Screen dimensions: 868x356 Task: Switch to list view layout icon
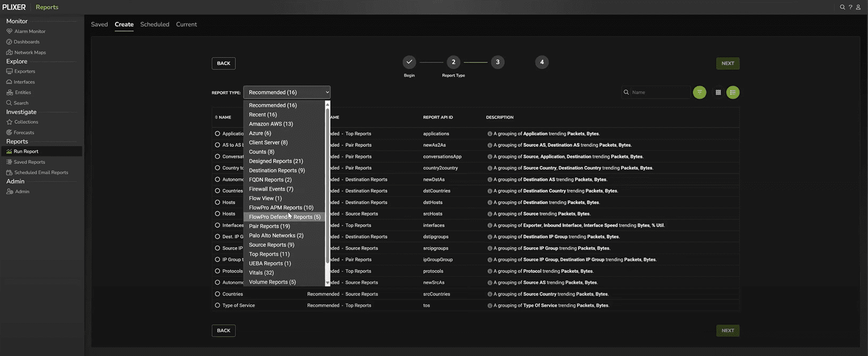coord(733,92)
